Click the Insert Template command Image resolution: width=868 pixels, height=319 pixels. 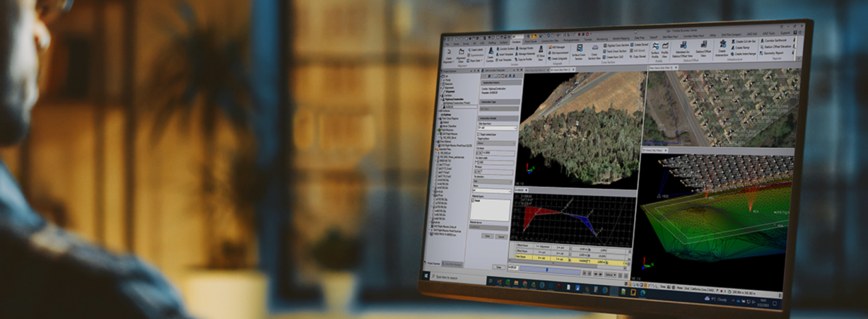[505, 54]
